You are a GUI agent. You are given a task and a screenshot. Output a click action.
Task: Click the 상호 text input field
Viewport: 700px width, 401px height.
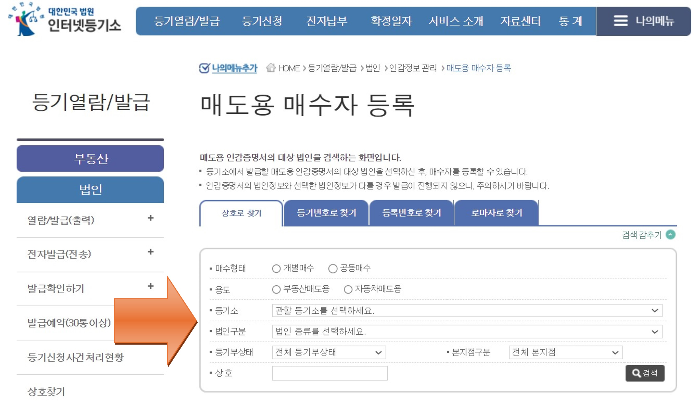[x=329, y=373]
